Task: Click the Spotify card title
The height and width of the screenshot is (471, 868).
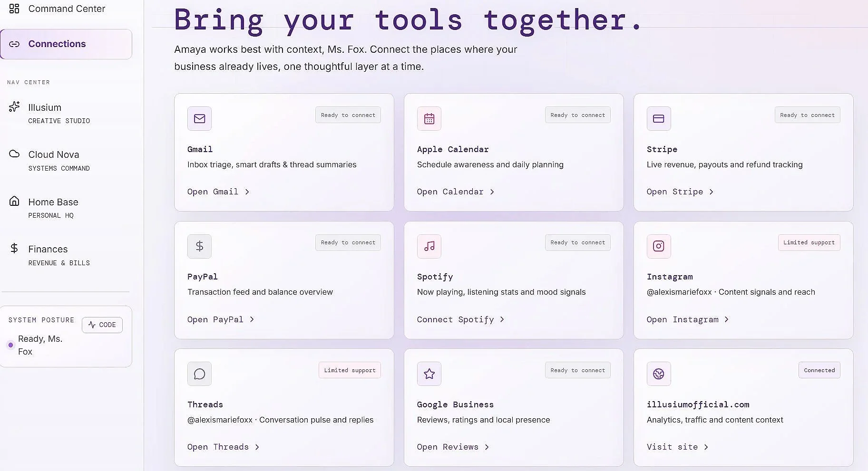Action: 435,277
